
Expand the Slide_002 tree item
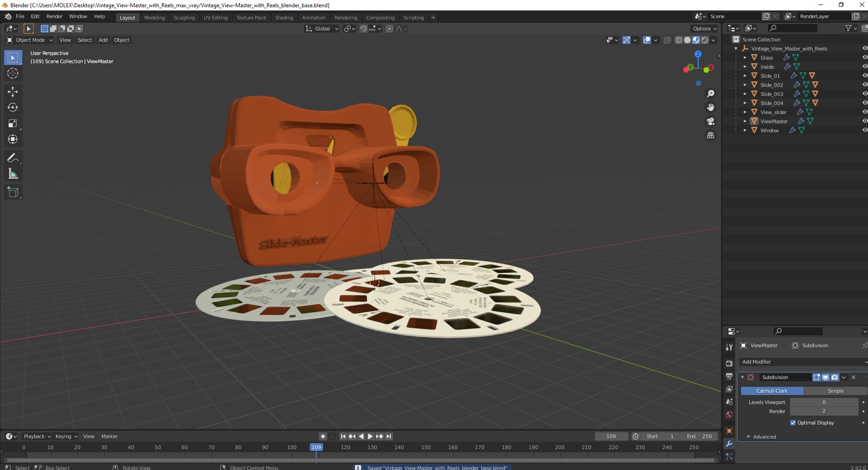click(x=745, y=85)
